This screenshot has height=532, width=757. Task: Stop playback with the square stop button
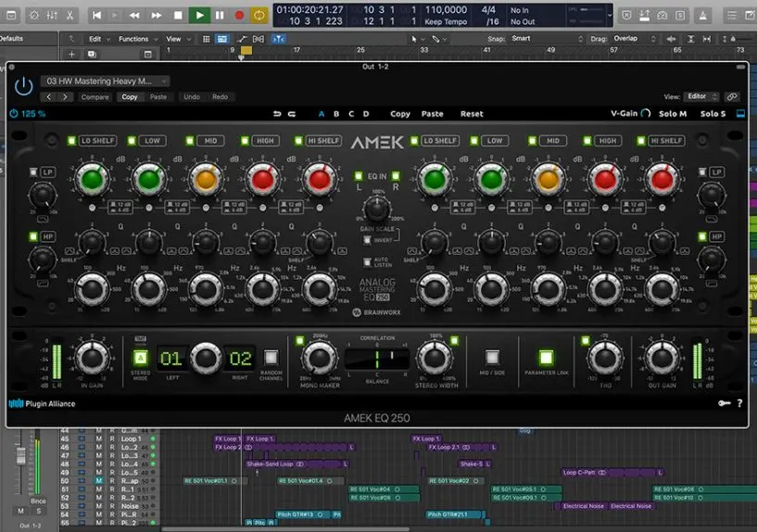coord(178,16)
